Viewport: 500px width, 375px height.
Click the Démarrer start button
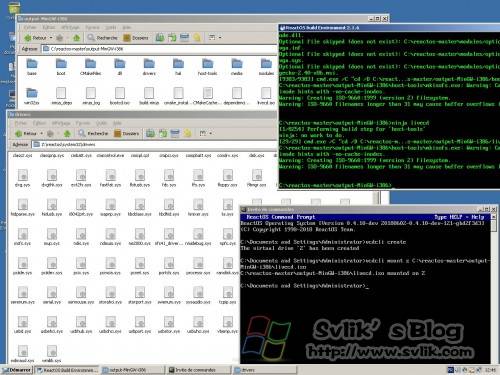tap(16, 370)
